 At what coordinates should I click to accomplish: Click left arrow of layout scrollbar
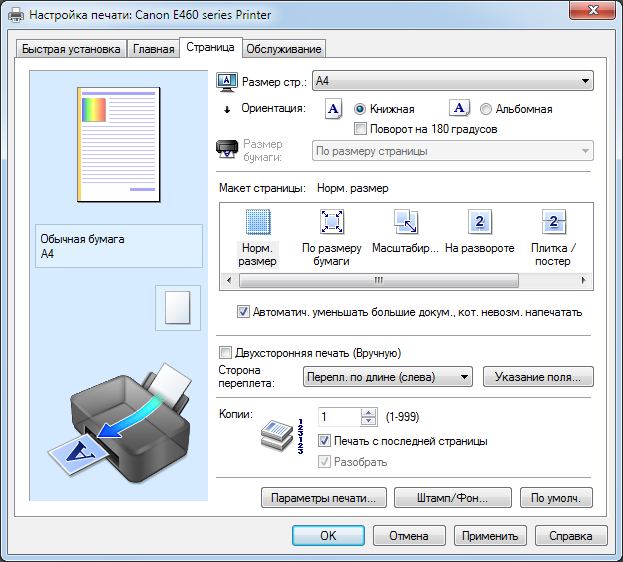click(229, 280)
